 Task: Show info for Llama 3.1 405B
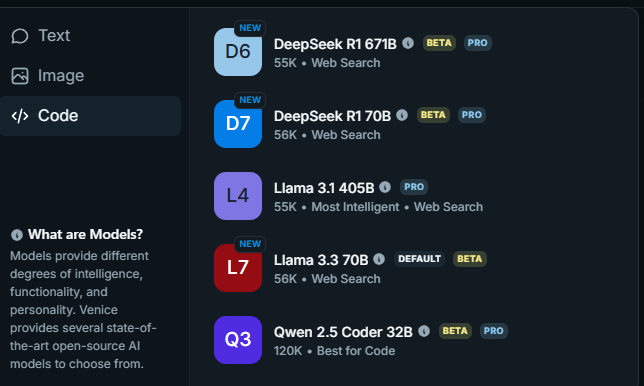pyautogui.click(x=385, y=187)
